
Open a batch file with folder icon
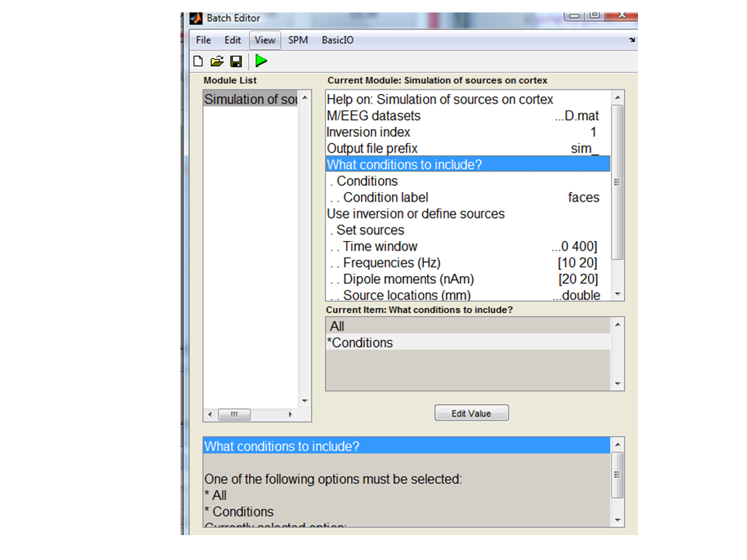(217, 61)
